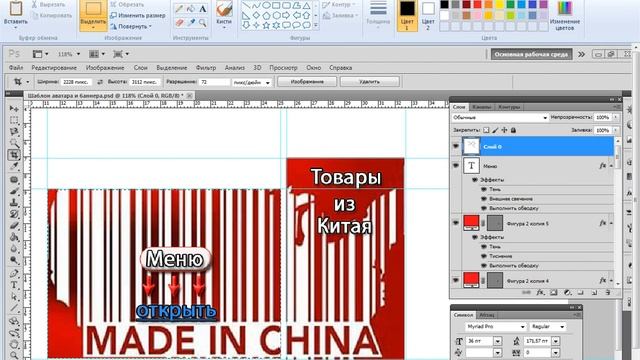Choose the oval shape in Paint shapes gallery
This screenshot has height=360, width=640.
coord(266,5)
